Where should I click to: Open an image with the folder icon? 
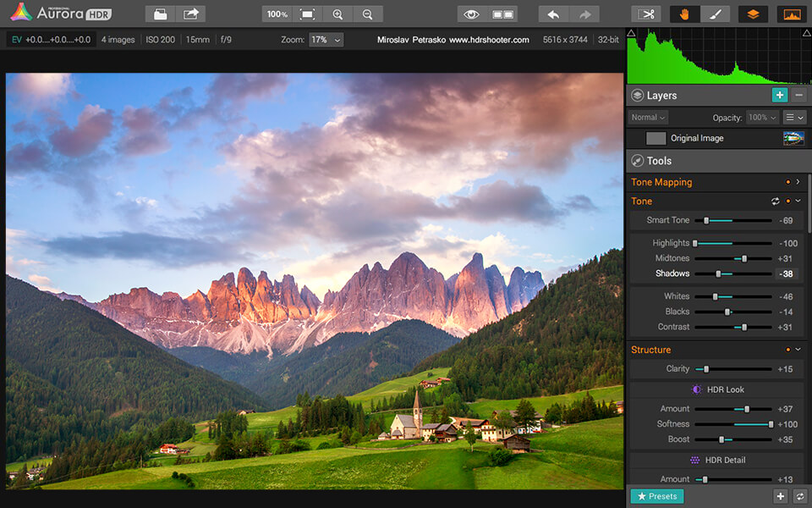coord(160,14)
